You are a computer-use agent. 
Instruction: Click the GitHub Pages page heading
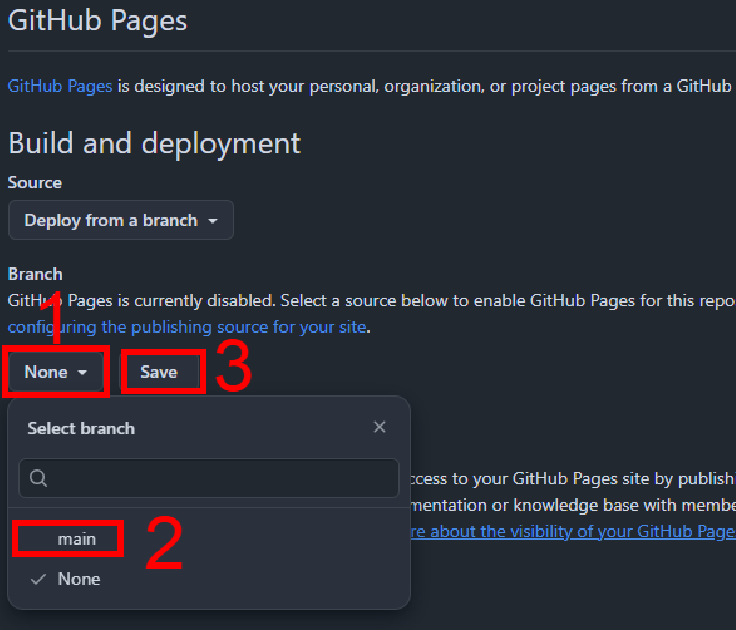pos(97,21)
